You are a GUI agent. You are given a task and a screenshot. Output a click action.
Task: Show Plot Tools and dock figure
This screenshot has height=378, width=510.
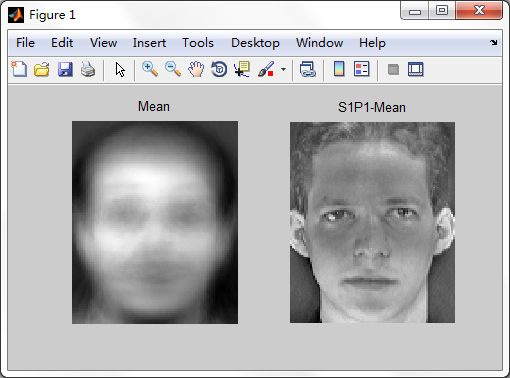click(x=416, y=70)
